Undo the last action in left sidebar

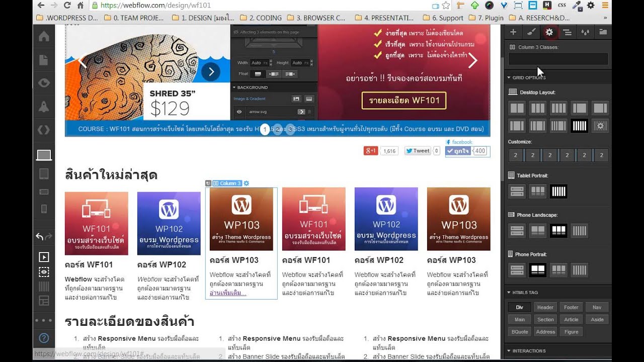pyautogui.click(x=40, y=236)
